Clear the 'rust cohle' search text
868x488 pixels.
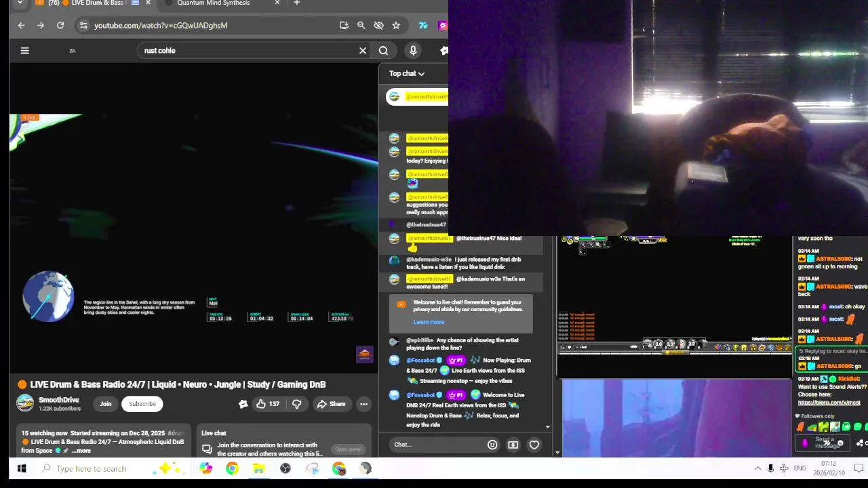click(x=363, y=50)
